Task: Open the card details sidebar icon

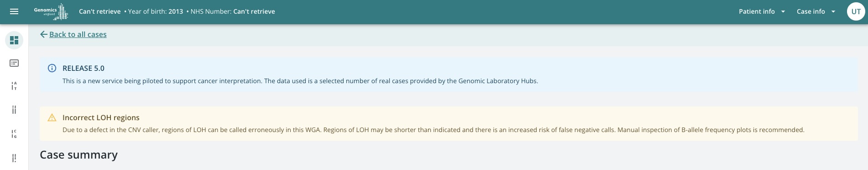Action: click(x=14, y=63)
